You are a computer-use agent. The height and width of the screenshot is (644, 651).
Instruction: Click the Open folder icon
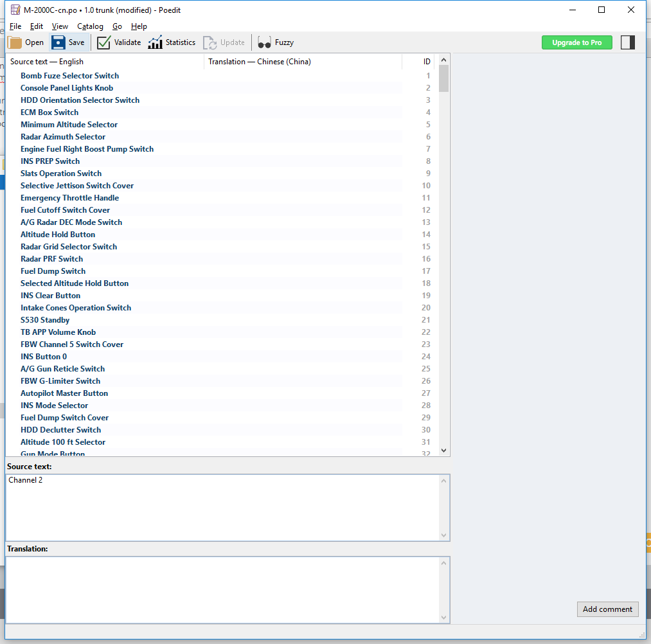(x=15, y=42)
